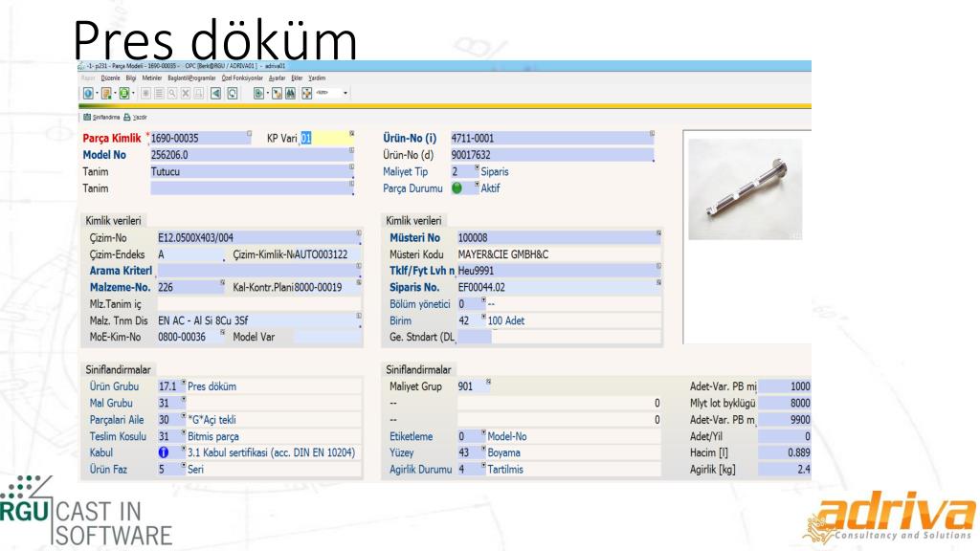Open the dropdown arrow beside the play-document icon
The image size is (980, 551).
pos(267,93)
